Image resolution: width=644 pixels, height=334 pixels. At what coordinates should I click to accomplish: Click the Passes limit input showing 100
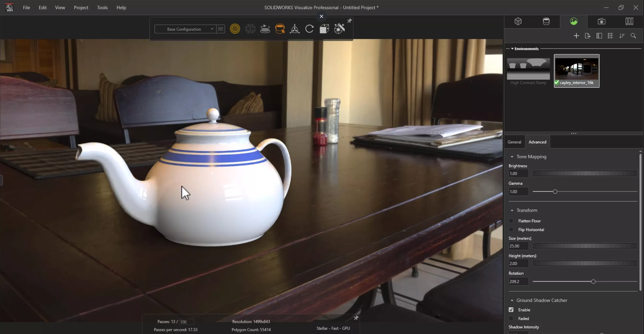186,322
